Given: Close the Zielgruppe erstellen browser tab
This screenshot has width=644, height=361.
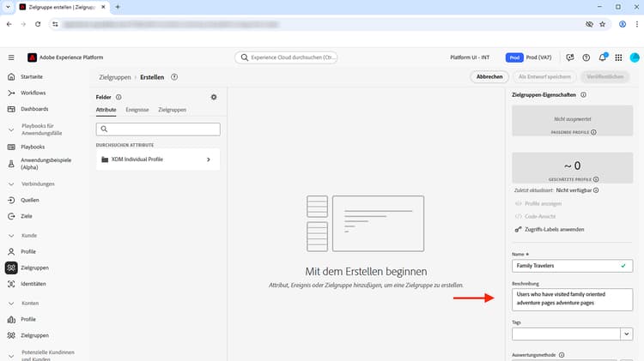Looking at the screenshot, I should click(103, 7).
